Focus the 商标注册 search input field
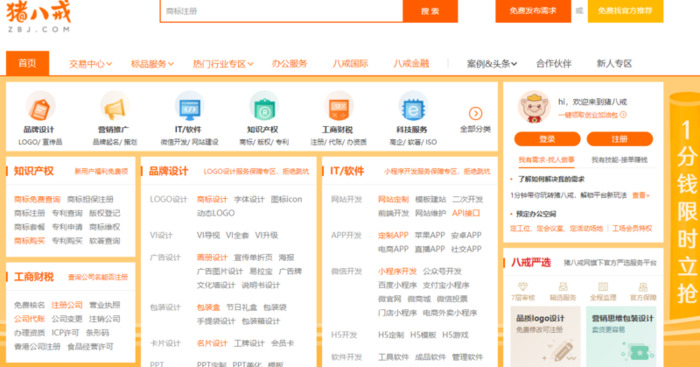This screenshot has width=700, height=367. click(281, 11)
